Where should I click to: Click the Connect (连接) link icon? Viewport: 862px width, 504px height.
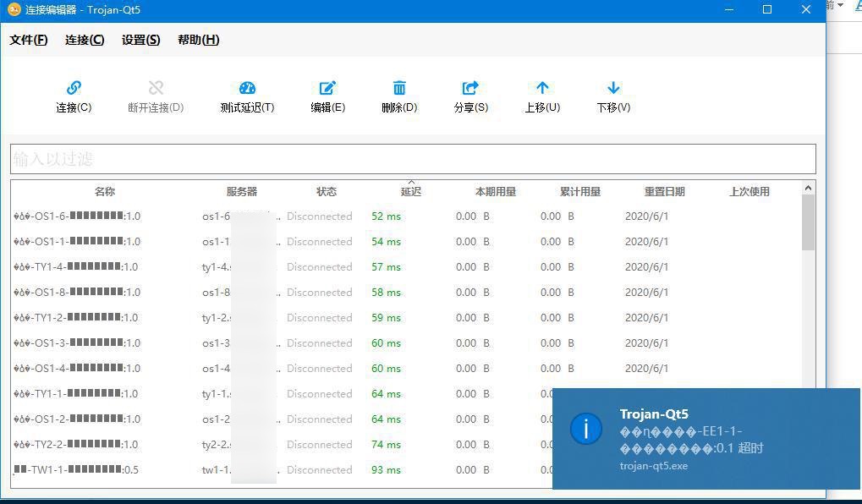[74, 88]
